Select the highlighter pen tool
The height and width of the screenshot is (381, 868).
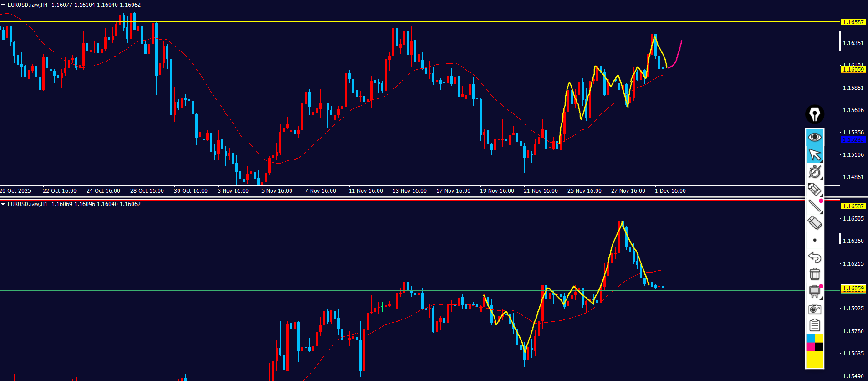coord(814,189)
